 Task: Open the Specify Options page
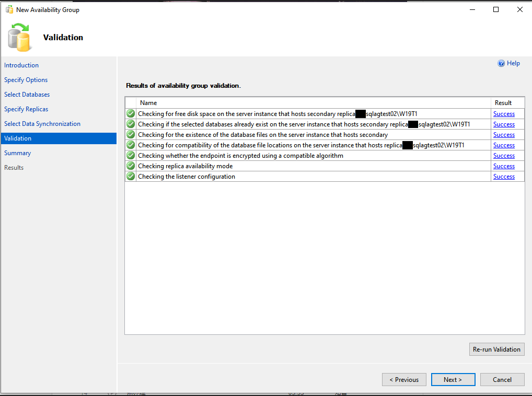pyautogui.click(x=26, y=80)
